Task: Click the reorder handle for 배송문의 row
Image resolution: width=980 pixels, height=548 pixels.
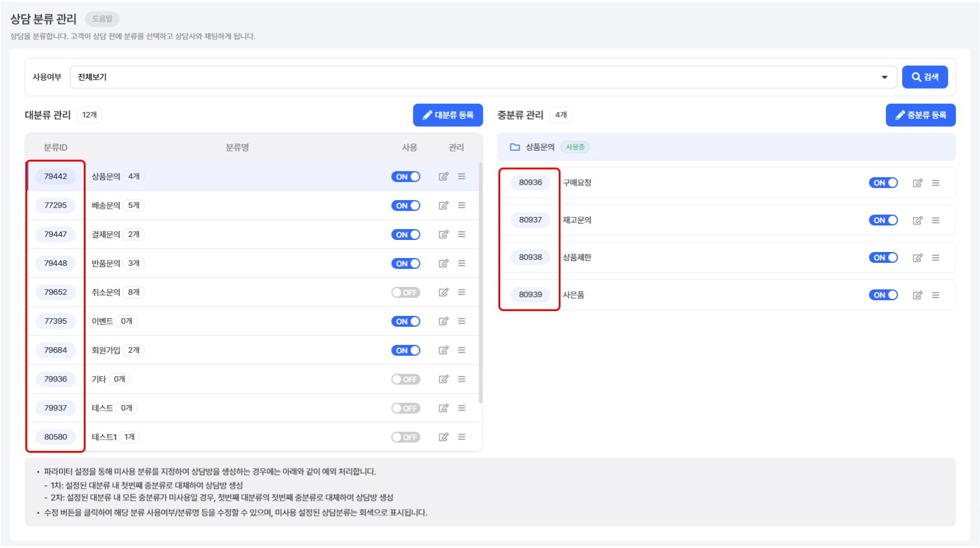Action: point(462,206)
